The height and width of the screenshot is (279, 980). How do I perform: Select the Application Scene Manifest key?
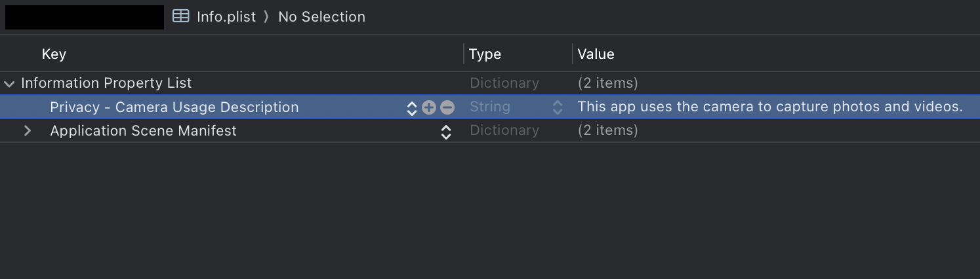143,131
